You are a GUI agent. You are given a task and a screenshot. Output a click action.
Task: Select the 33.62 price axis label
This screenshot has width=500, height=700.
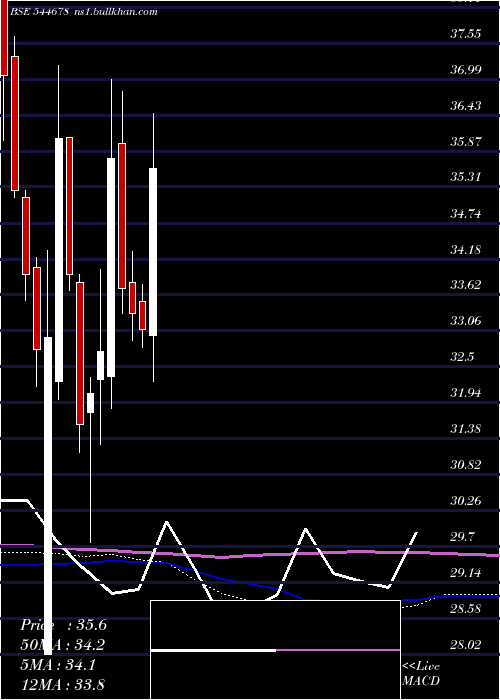tap(466, 285)
